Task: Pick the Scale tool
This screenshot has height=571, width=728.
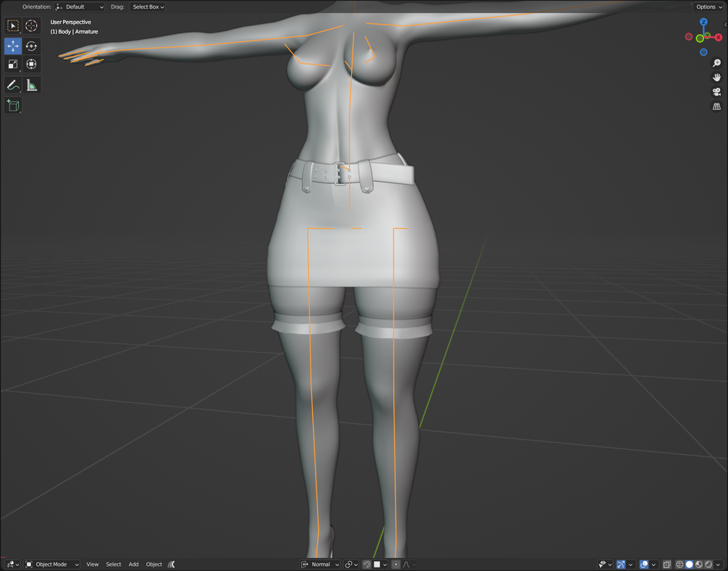Action: (x=13, y=64)
